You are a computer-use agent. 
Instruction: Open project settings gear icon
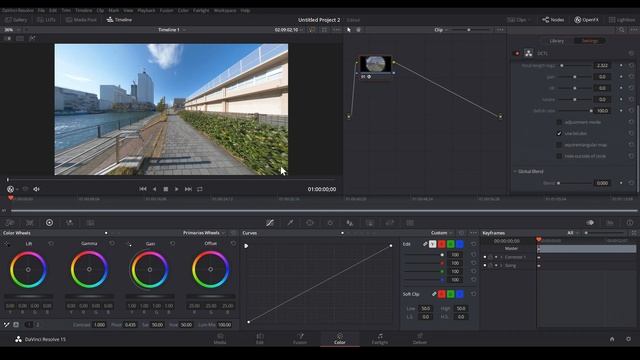coord(628,339)
